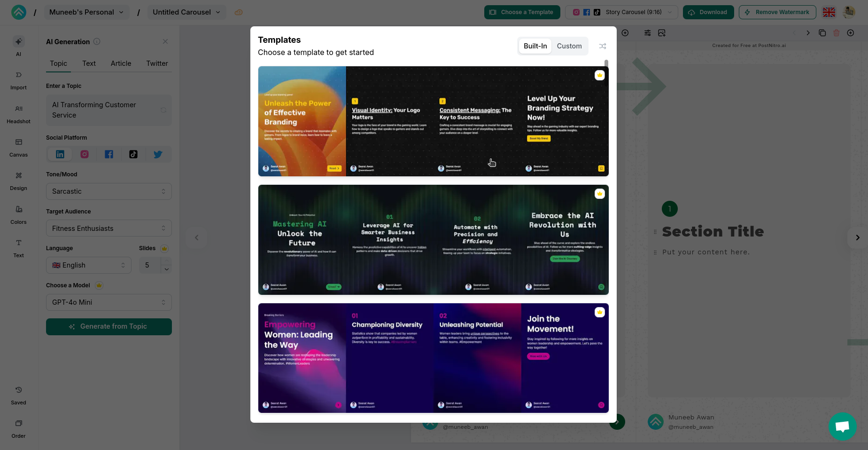Click 'Put your content here.' text
This screenshot has height=450, width=868.
[x=706, y=252]
